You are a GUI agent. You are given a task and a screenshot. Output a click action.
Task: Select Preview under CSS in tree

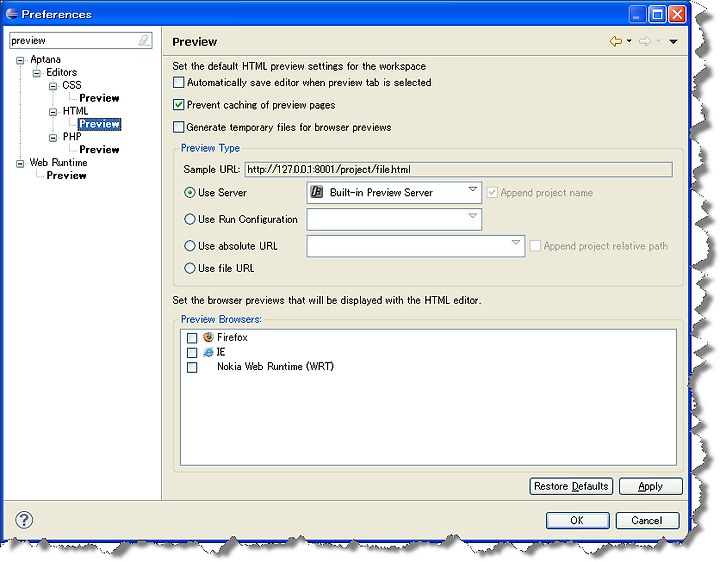[x=99, y=98]
